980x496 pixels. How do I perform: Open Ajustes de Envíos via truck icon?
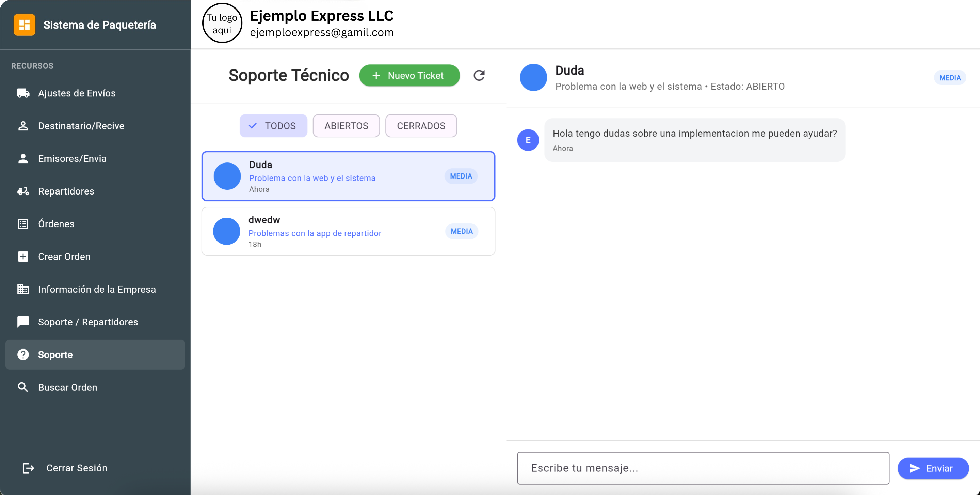[x=23, y=93]
